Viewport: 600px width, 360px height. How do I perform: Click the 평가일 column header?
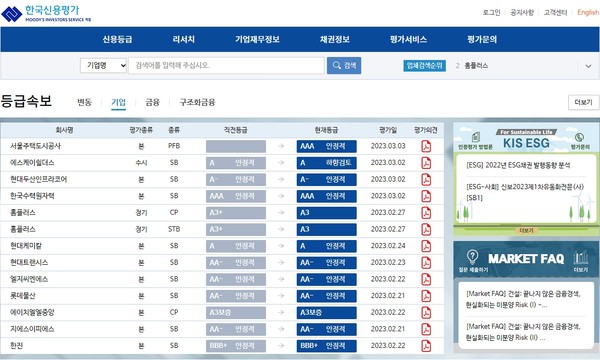pos(388,130)
